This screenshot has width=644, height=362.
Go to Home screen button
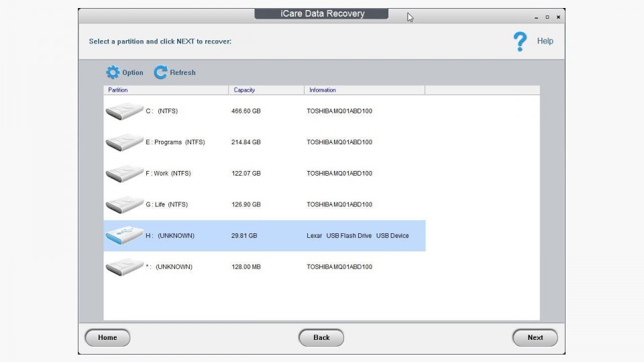(107, 338)
